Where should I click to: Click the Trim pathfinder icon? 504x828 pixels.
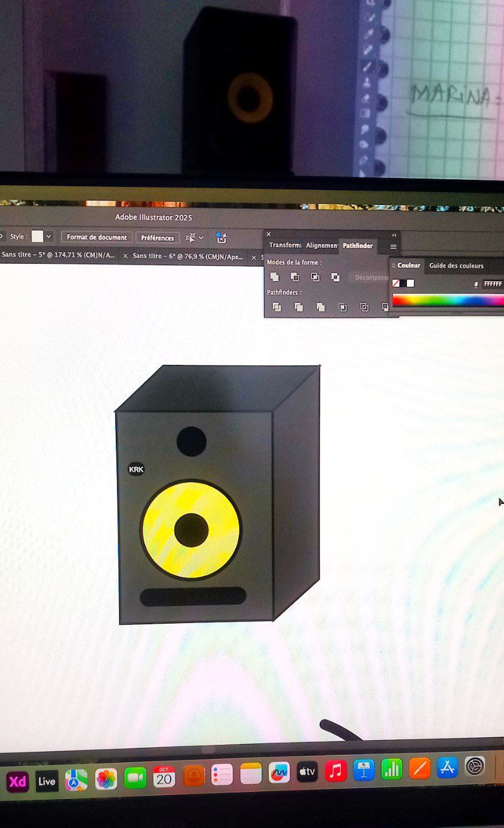point(299,307)
